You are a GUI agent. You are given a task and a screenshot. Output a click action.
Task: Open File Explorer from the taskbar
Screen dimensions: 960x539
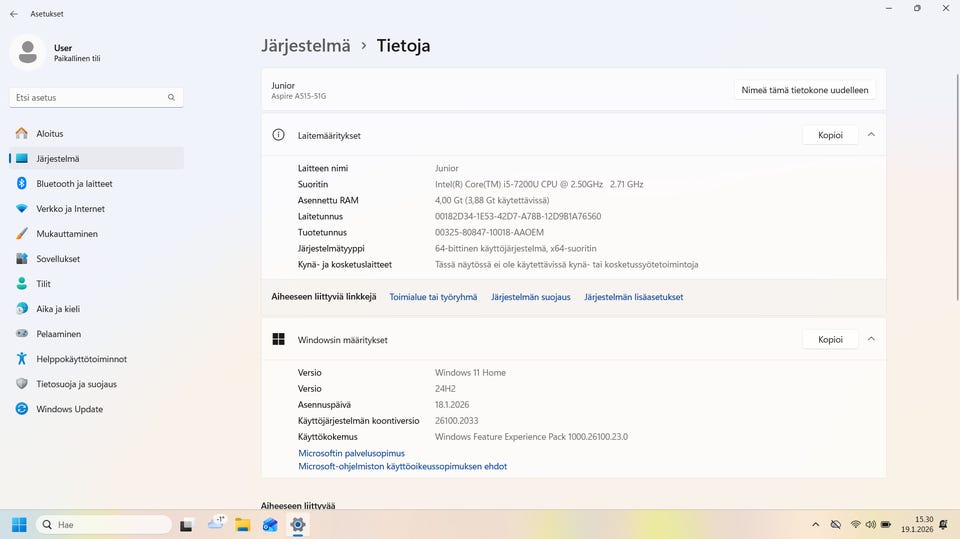pos(243,525)
